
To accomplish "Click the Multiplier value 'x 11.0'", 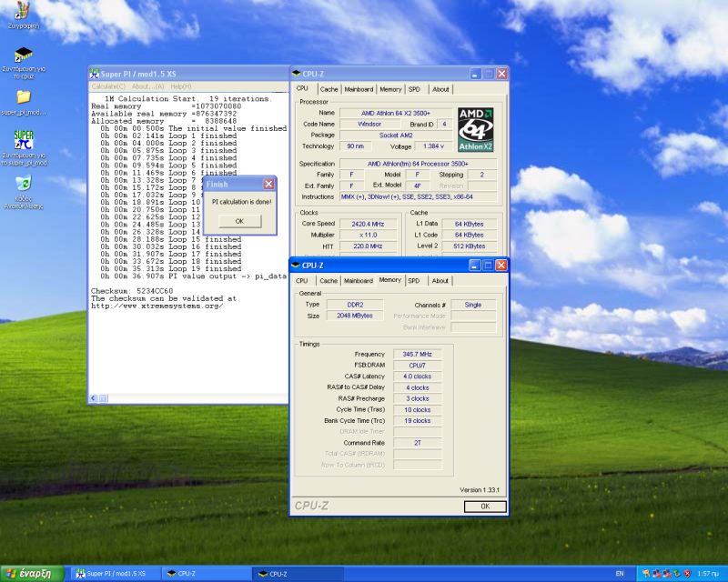I will tap(368, 235).
